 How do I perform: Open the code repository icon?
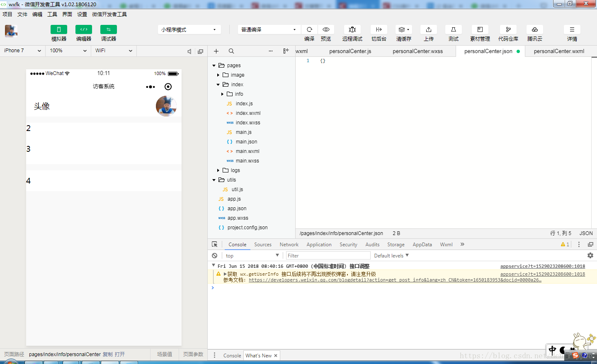pos(508,29)
